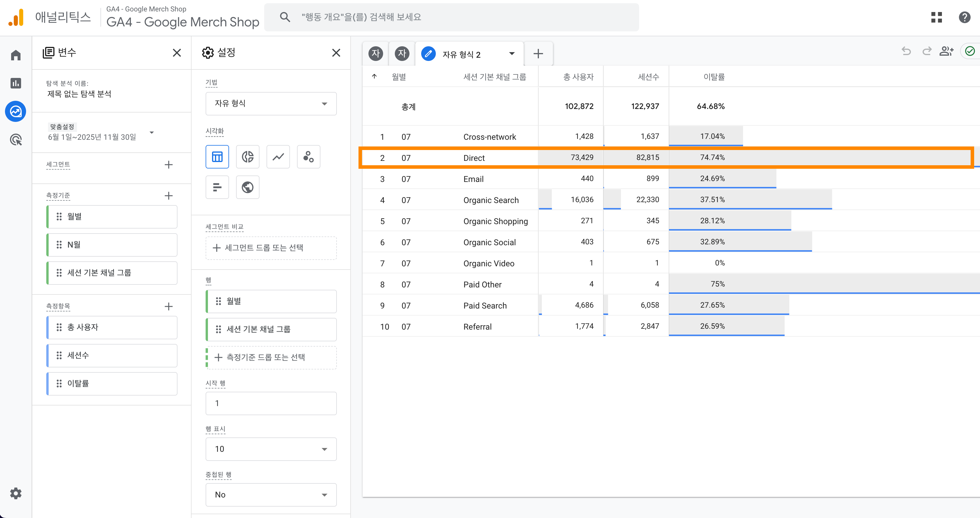Open the 중첩된 행 No dropdown
980x518 pixels.
[x=271, y=495]
